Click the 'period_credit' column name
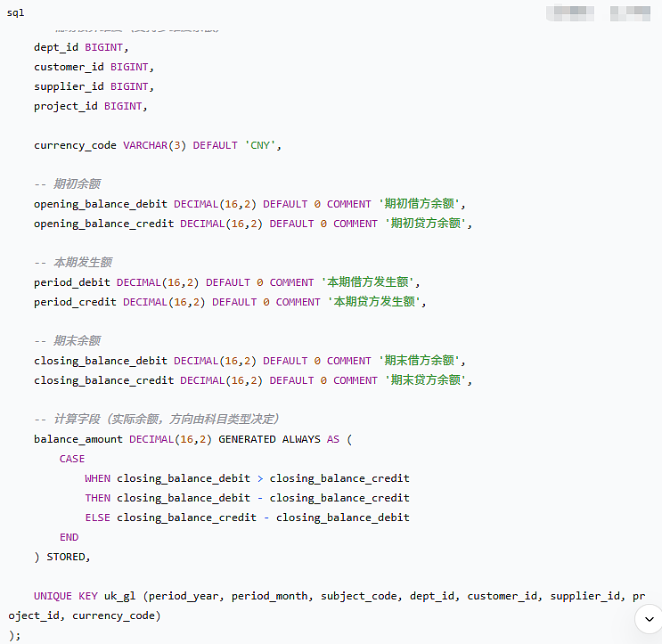Image resolution: width=662 pixels, height=644 pixels. click(x=75, y=302)
